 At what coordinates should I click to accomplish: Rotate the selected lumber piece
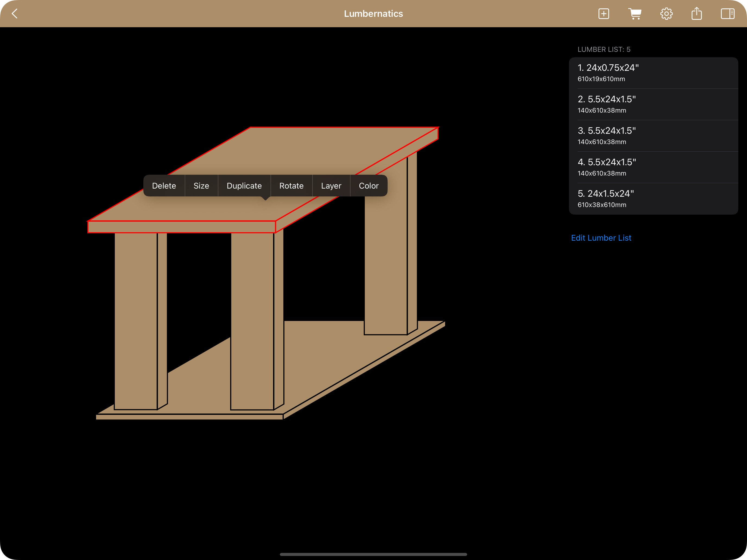(x=291, y=186)
